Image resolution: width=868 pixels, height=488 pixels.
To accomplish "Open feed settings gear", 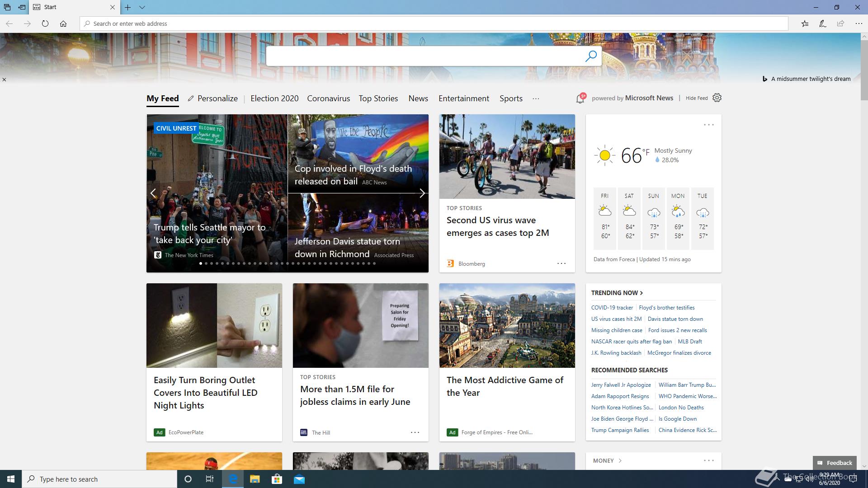I will pos(717,98).
